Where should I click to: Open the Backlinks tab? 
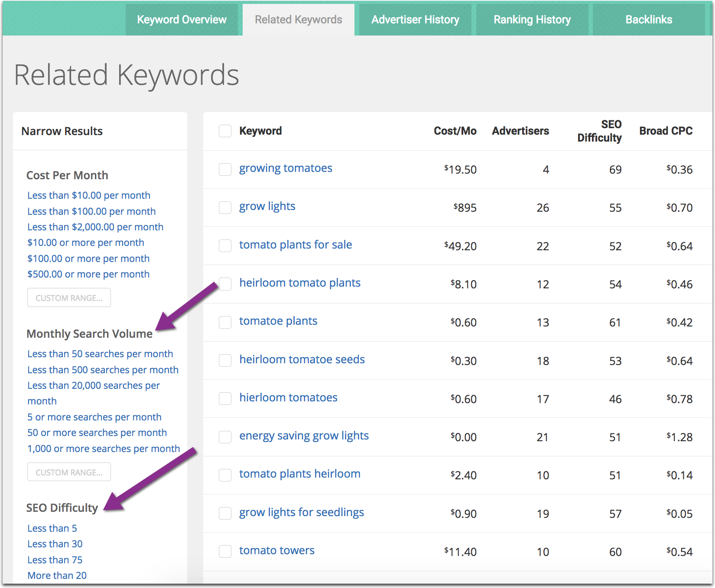point(648,19)
